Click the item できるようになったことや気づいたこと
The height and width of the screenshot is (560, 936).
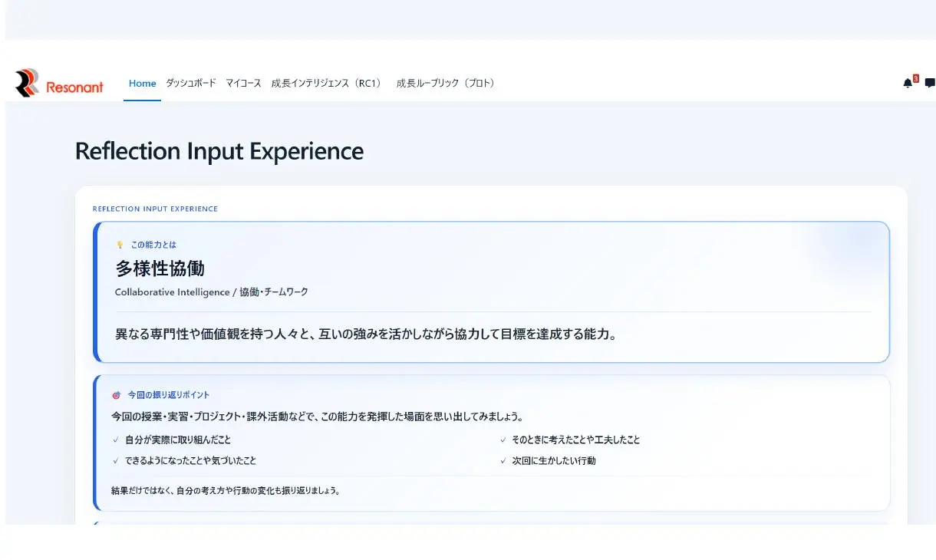[191, 461]
